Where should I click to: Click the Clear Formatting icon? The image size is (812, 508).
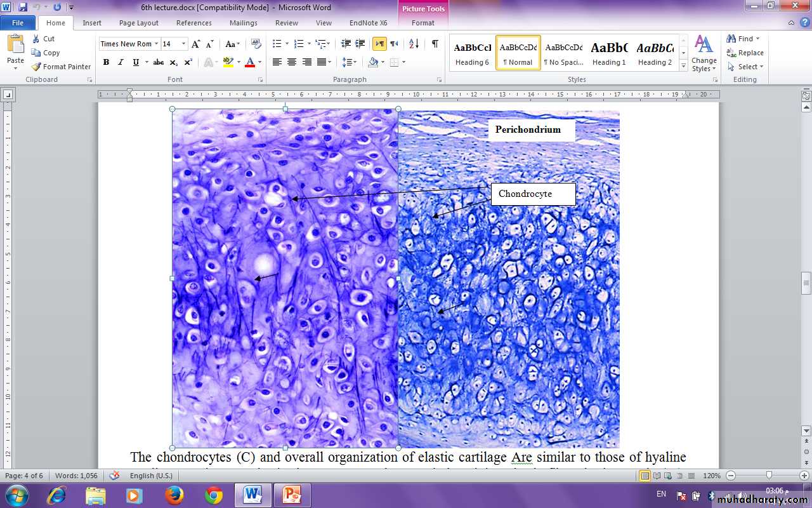click(256, 44)
